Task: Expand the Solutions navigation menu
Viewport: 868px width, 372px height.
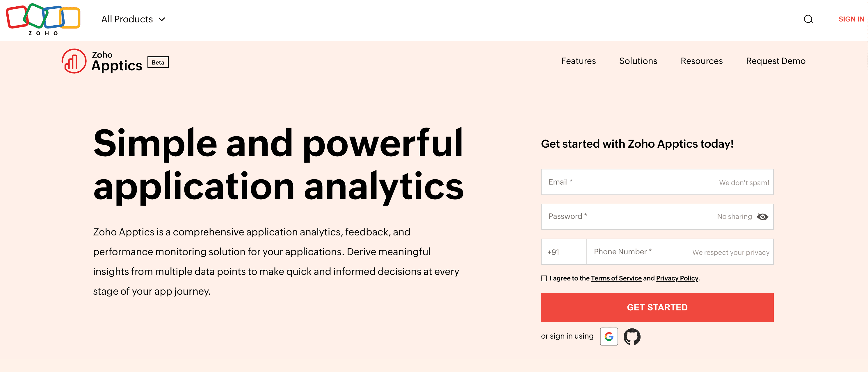Action: pos(638,61)
